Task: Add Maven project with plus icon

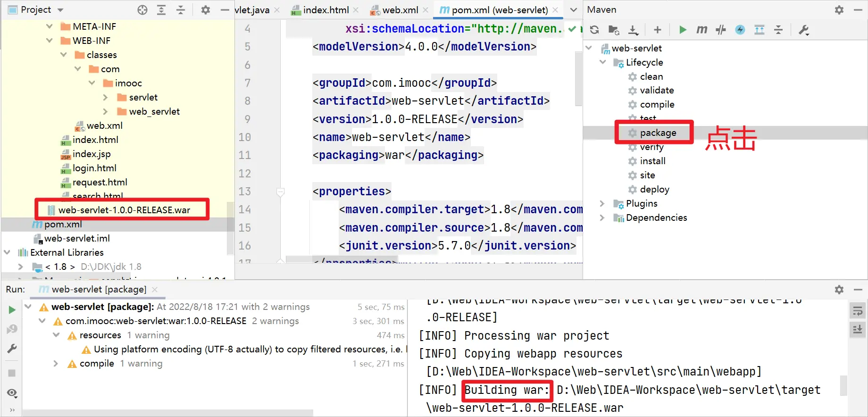Action: click(657, 30)
